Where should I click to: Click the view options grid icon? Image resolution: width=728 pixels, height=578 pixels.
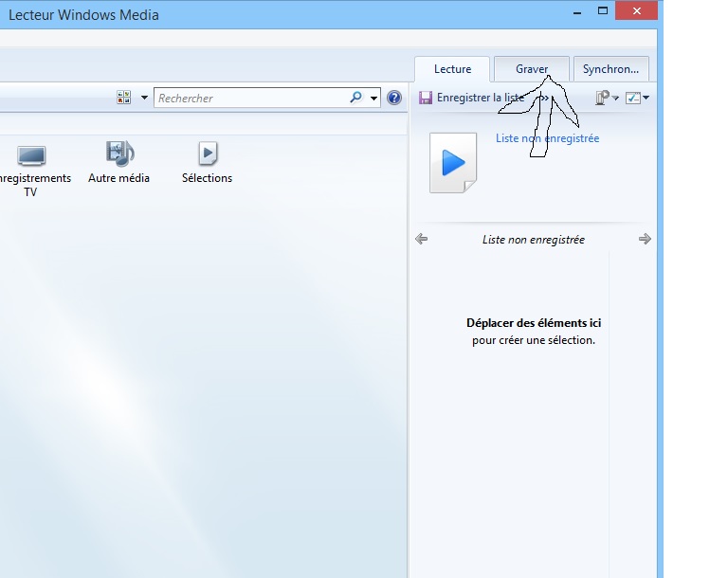coord(123,98)
